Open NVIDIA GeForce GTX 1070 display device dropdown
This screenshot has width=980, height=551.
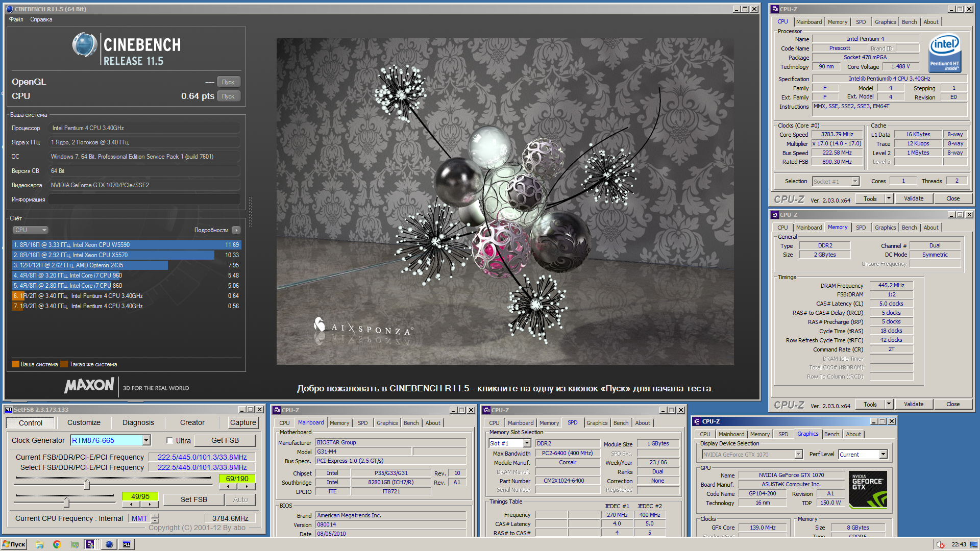(x=799, y=455)
